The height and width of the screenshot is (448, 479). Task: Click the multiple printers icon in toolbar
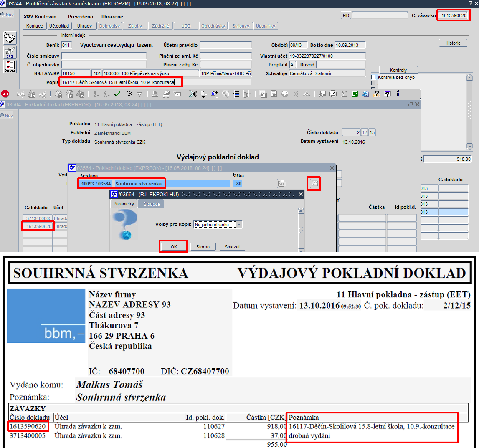166,94
